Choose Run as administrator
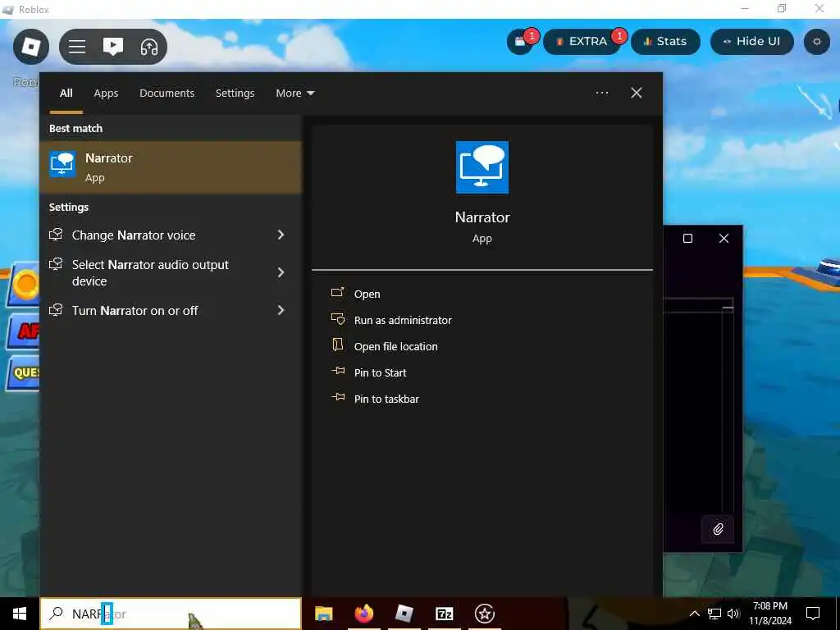 (x=403, y=321)
